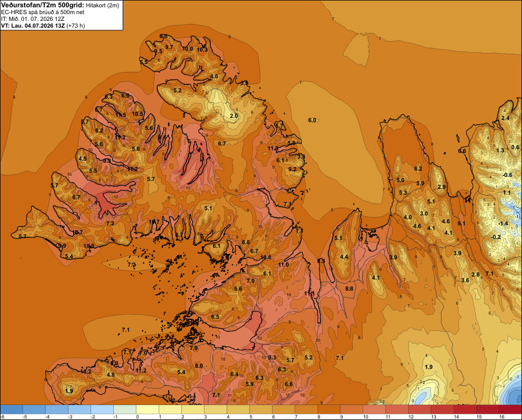Pick the 10 degree salmon legend swatch
The width and height of the screenshot is (522, 420).
374,410
